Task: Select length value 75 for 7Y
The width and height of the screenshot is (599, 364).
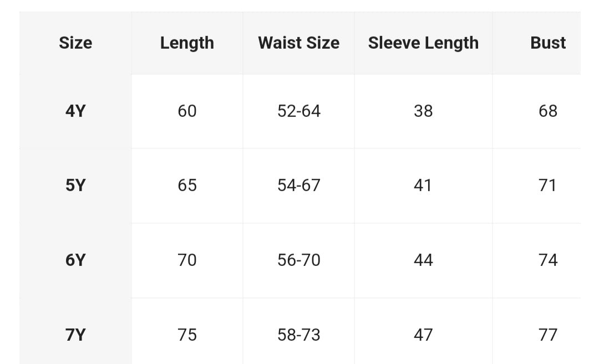Action: pos(187,335)
